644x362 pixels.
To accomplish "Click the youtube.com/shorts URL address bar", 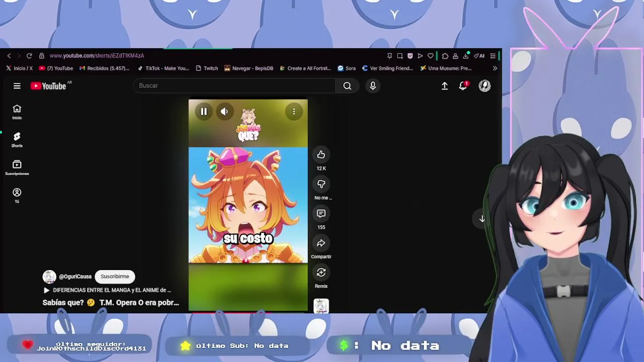I will (x=97, y=56).
